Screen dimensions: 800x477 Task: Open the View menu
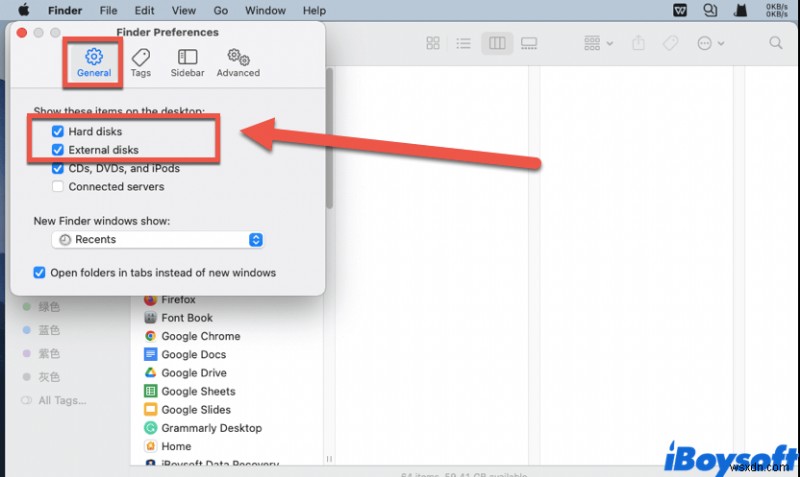coord(184,10)
